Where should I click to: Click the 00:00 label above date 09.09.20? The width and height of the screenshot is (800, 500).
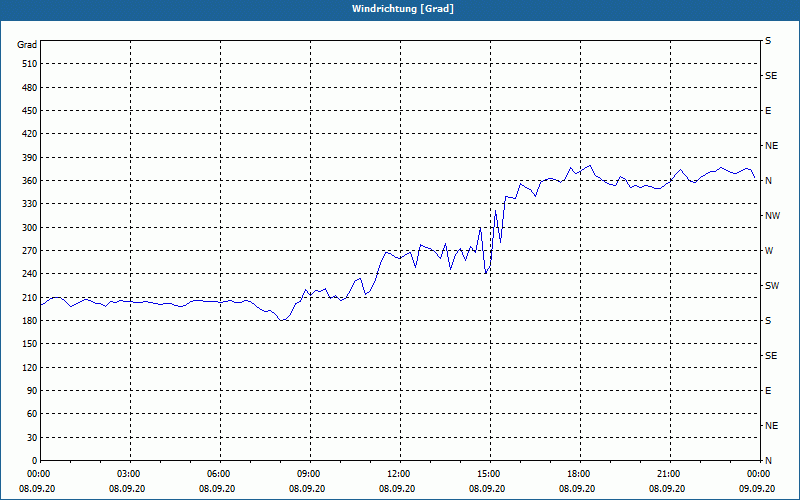(759, 474)
